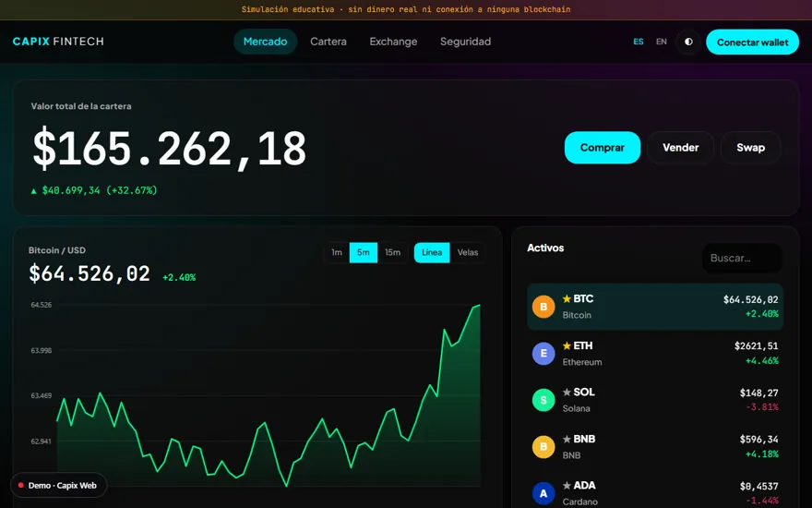The height and width of the screenshot is (508, 812).
Task: Open the Mercado tab
Action: coord(265,42)
